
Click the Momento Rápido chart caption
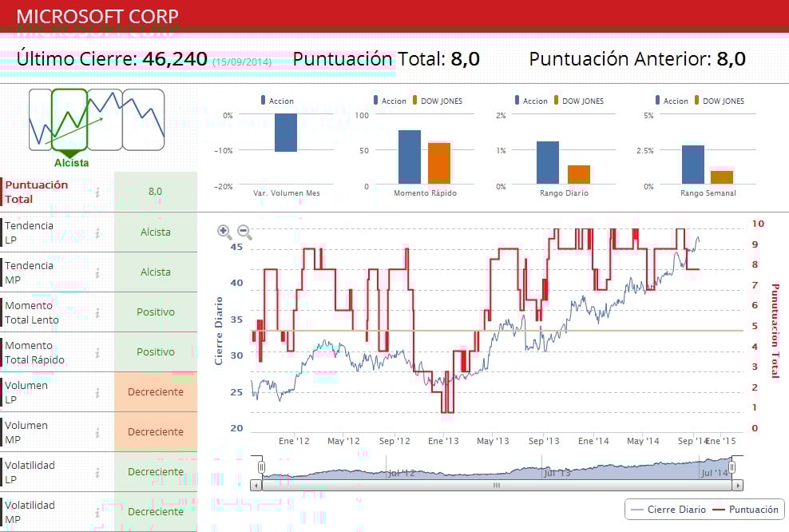click(425, 193)
